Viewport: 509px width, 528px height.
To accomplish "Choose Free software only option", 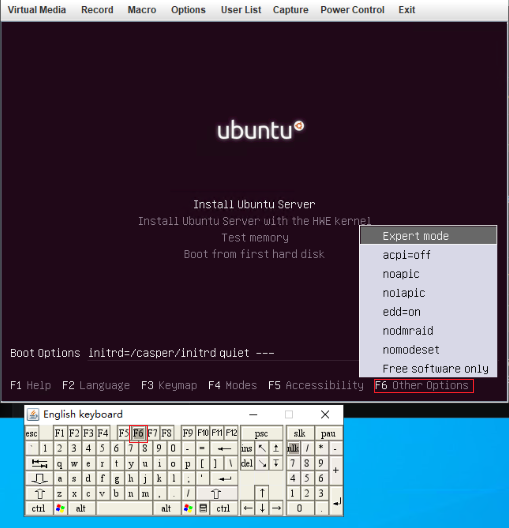I will pyautogui.click(x=428, y=368).
